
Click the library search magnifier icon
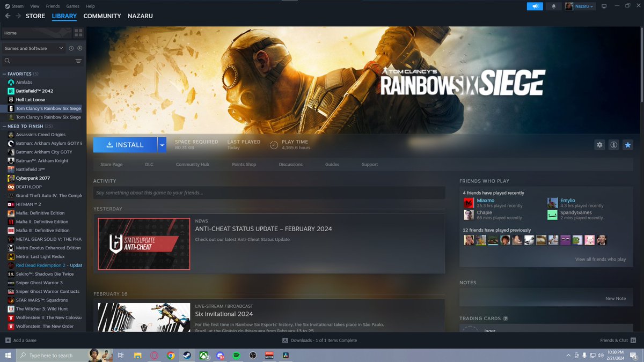pyautogui.click(x=8, y=61)
